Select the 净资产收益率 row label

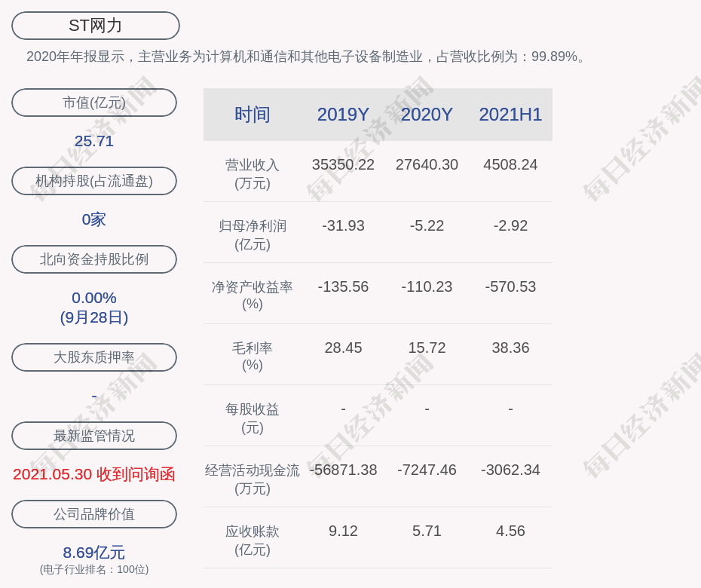pyautogui.click(x=253, y=296)
